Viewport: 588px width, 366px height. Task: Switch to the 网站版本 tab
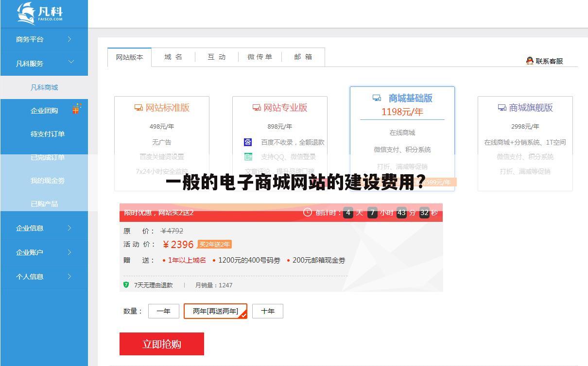130,57
